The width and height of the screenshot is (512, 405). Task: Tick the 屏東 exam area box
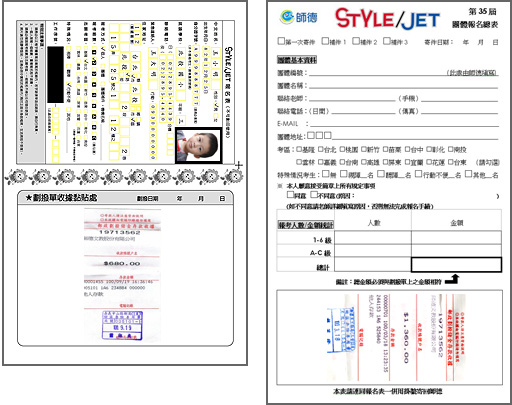point(385,162)
